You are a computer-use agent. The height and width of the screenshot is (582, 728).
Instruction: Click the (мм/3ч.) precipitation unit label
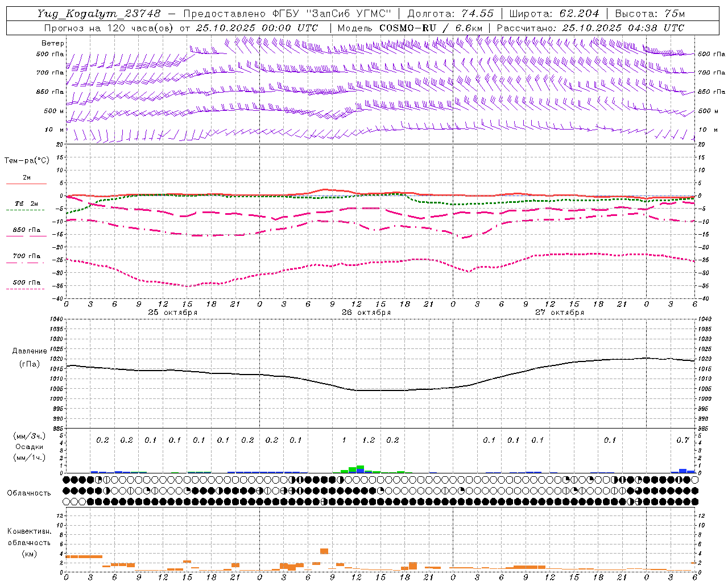tap(30, 436)
